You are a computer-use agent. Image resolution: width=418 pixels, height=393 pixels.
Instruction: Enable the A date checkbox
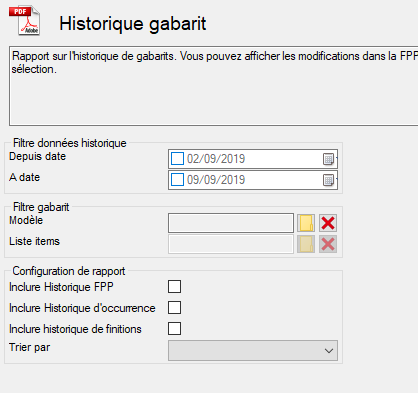[x=177, y=180]
